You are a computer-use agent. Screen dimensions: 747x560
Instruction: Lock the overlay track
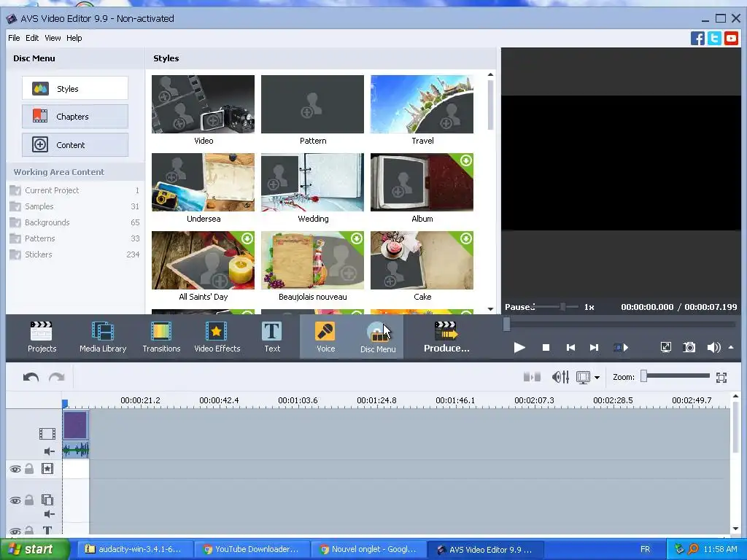tap(29, 500)
